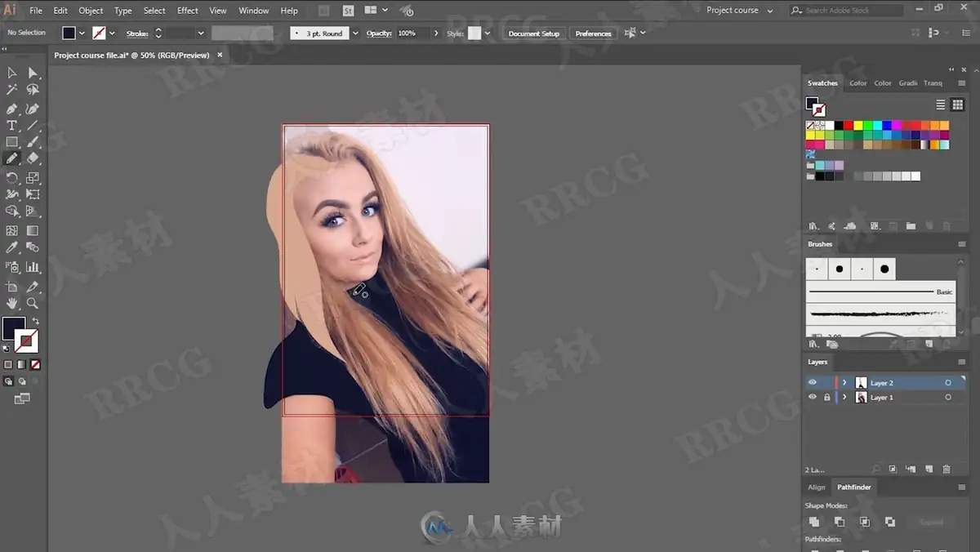
Task: Select the Type tool
Action: [x=11, y=126]
